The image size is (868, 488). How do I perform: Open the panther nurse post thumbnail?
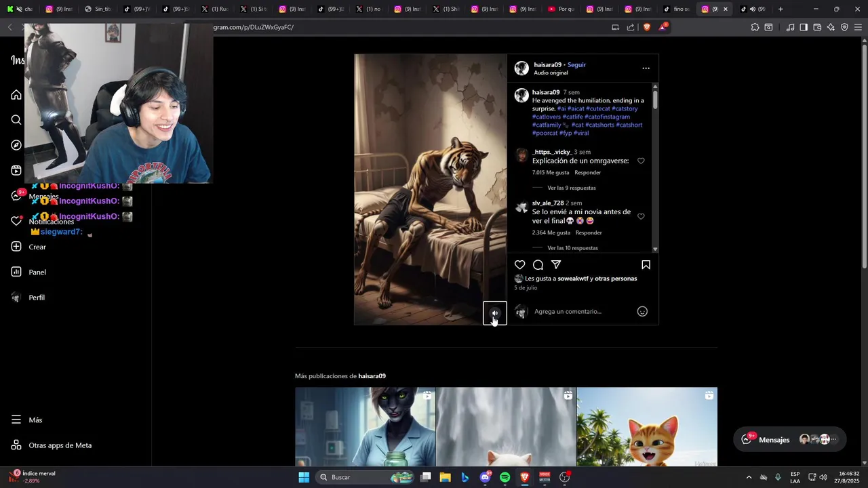point(365,427)
